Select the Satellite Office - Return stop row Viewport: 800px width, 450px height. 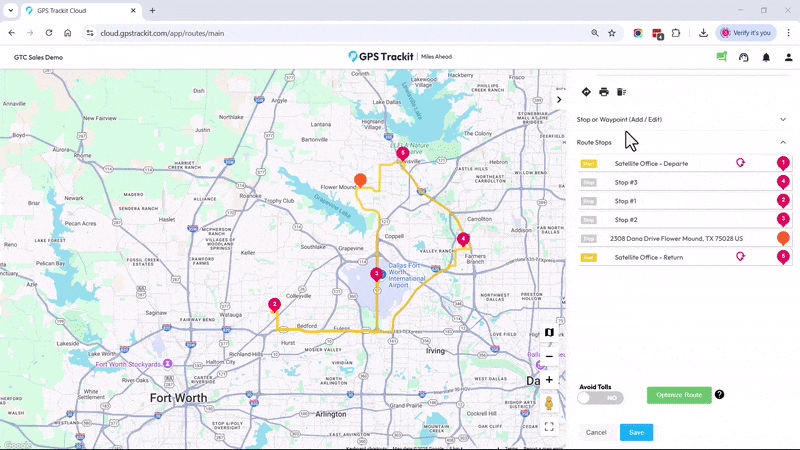(x=685, y=257)
